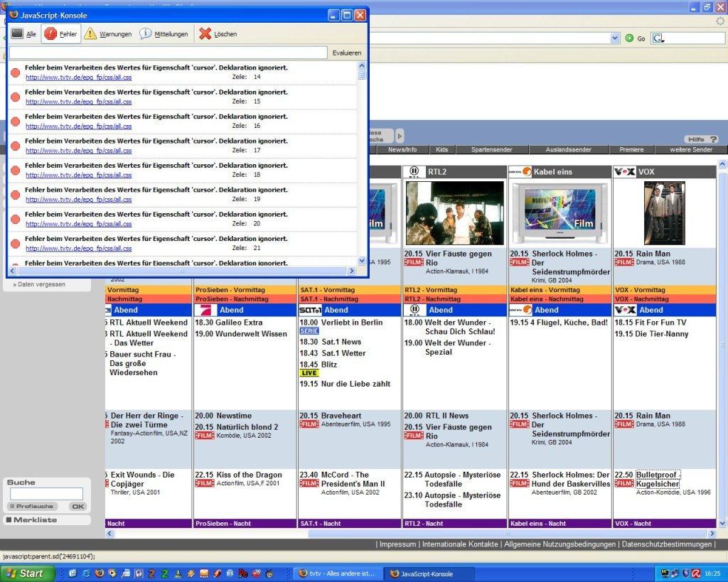Click the RTL2 logo in Abend row
This screenshot has width=728, height=582.
(x=415, y=310)
